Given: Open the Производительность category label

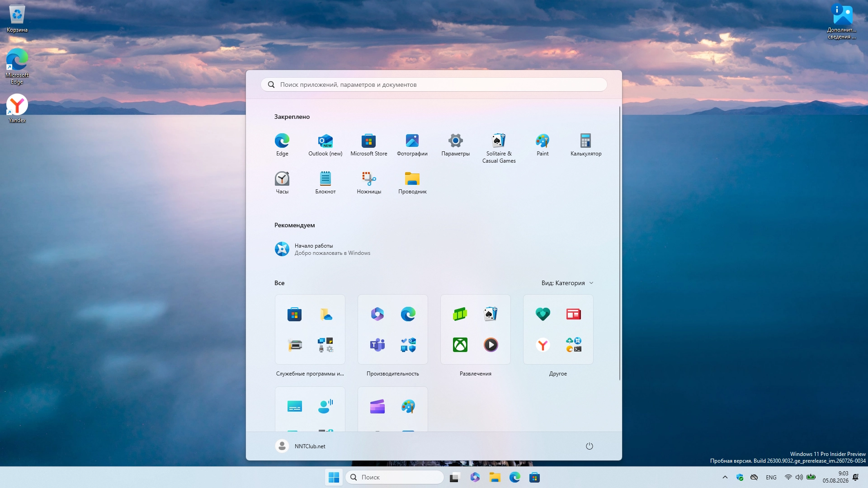Looking at the screenshot, I should [393, 374].
